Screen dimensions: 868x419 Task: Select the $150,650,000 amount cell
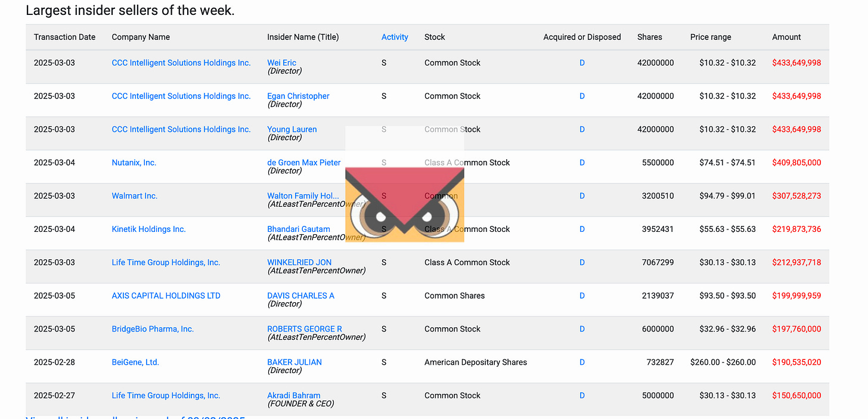click(796, 396)
